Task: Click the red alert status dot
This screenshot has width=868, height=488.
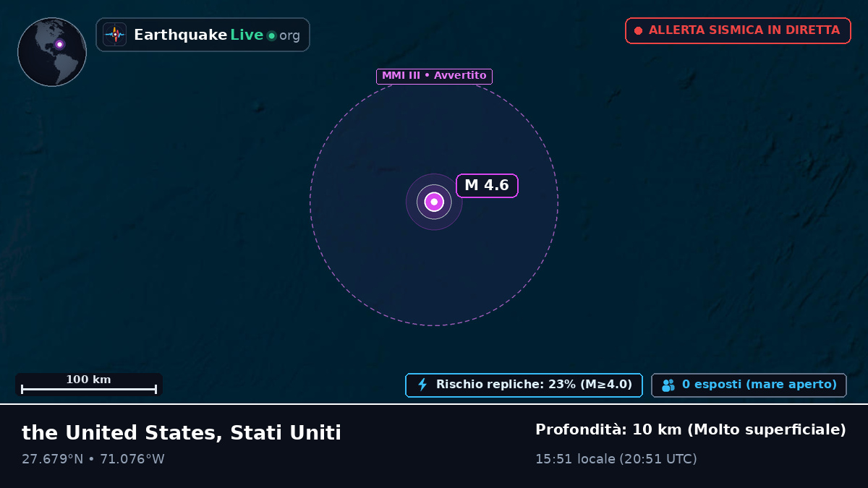Action: click(638, 30)
